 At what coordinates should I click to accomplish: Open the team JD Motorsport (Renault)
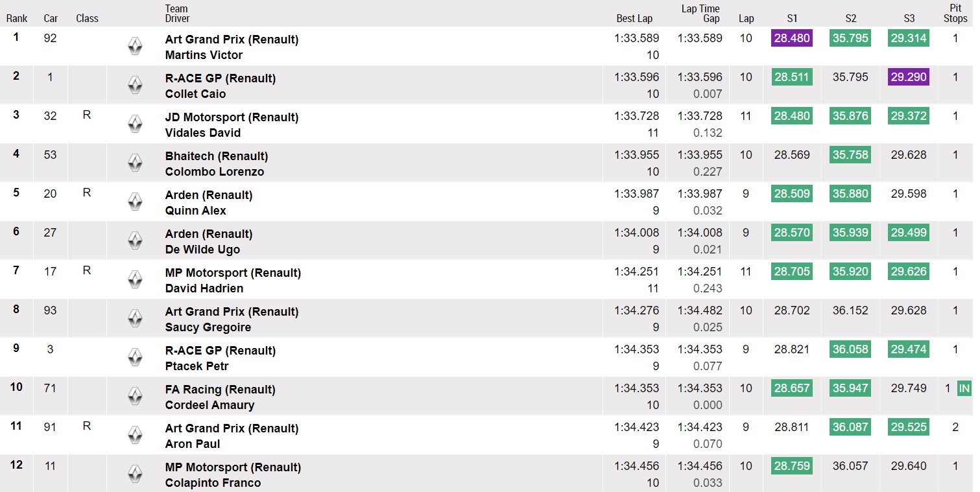pos(232,117)
